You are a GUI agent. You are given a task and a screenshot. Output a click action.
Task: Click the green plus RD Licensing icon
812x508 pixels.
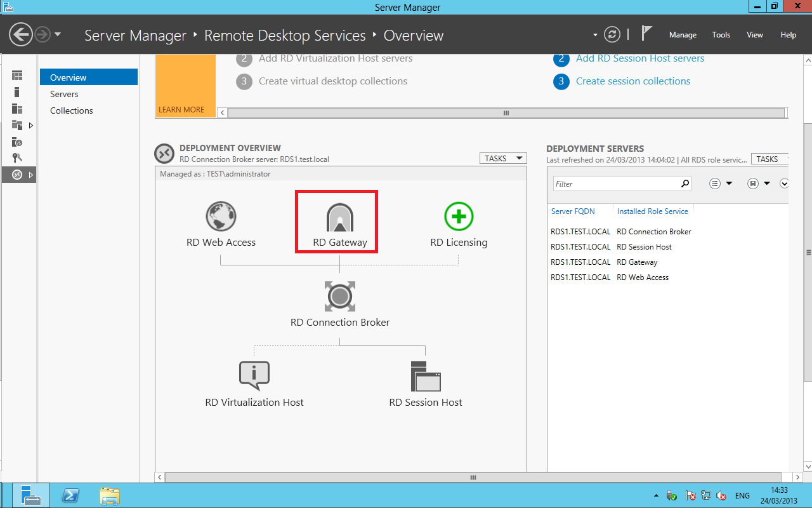click(459, 217)
